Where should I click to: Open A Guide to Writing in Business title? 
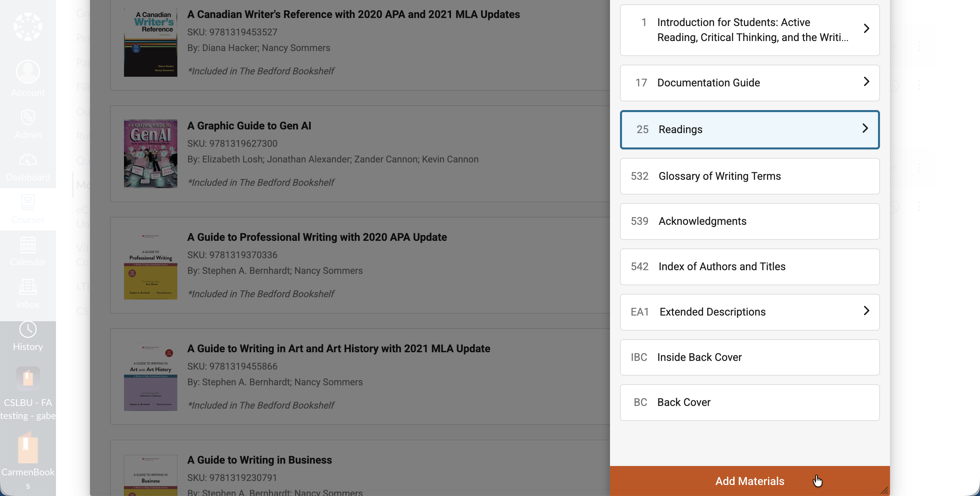click(259, 460)
